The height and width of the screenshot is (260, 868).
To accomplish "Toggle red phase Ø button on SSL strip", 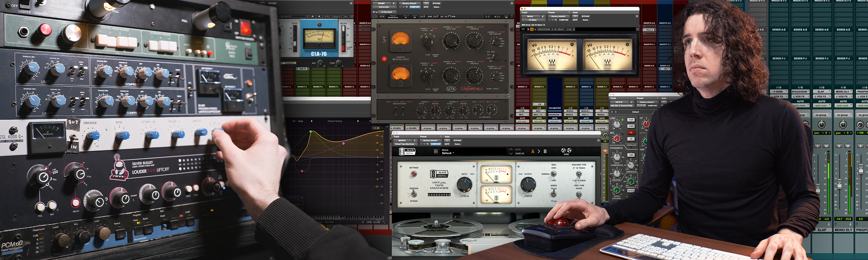I will point(631,132).
